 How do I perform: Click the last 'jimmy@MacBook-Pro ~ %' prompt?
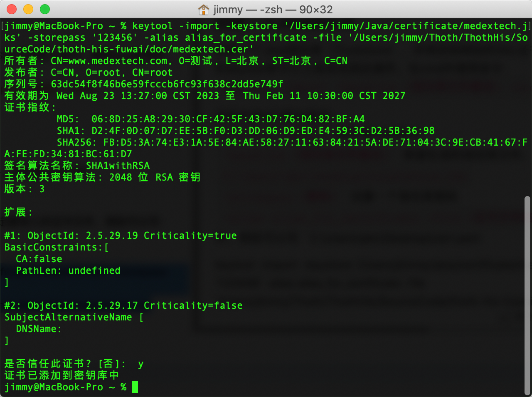65,387
